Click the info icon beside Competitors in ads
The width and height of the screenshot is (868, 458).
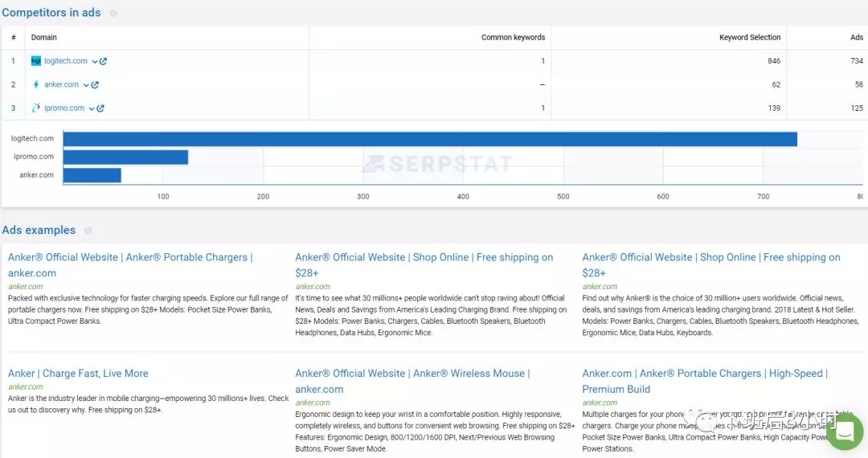coord(113,14)
